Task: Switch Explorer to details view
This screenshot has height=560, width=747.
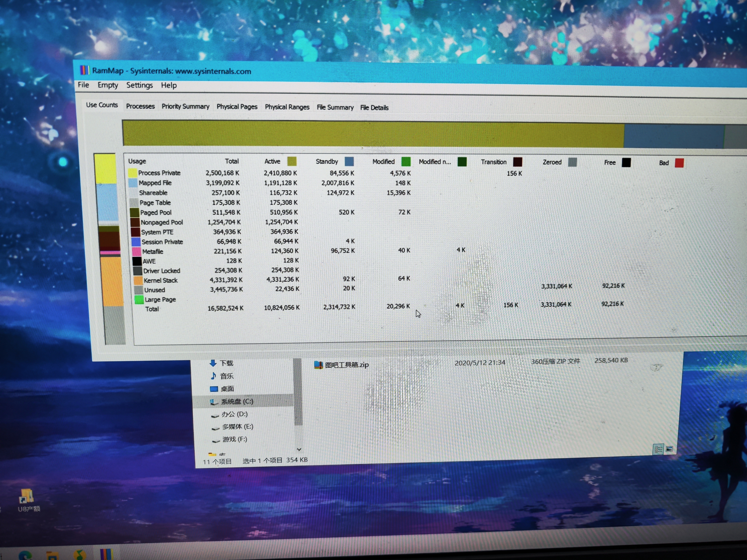Action: 658,449
